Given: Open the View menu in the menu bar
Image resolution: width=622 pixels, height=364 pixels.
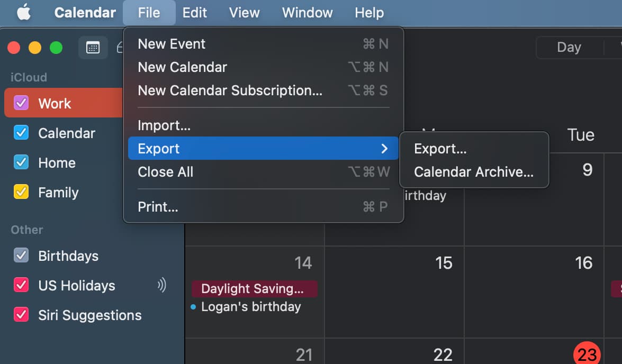Looking at the screenshot, I should pos(244,13).
